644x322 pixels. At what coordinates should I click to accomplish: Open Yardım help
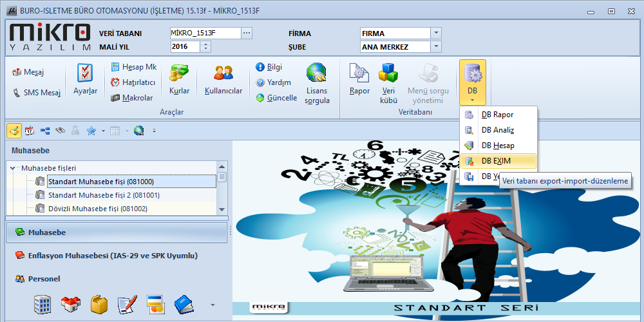point(273,82)
